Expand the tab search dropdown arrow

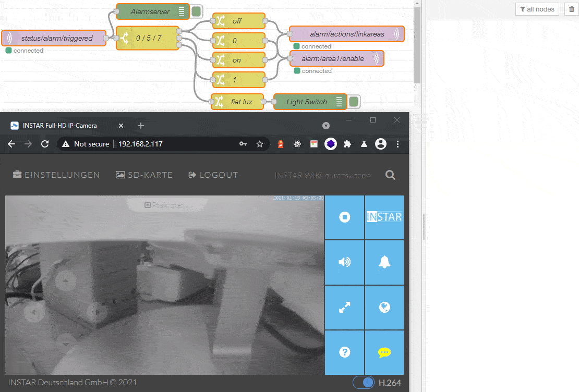click(x=326, y=126)
